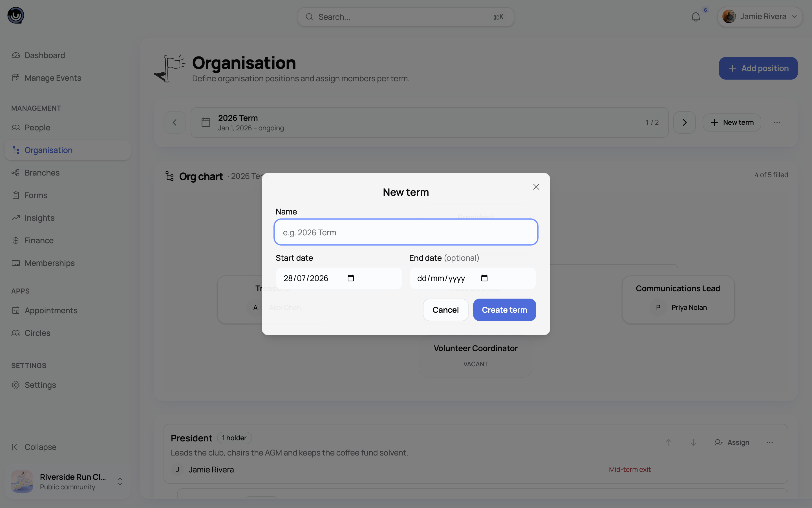Open the People page
The height and width of the screenshot is (508, 812).
point(67,127)
